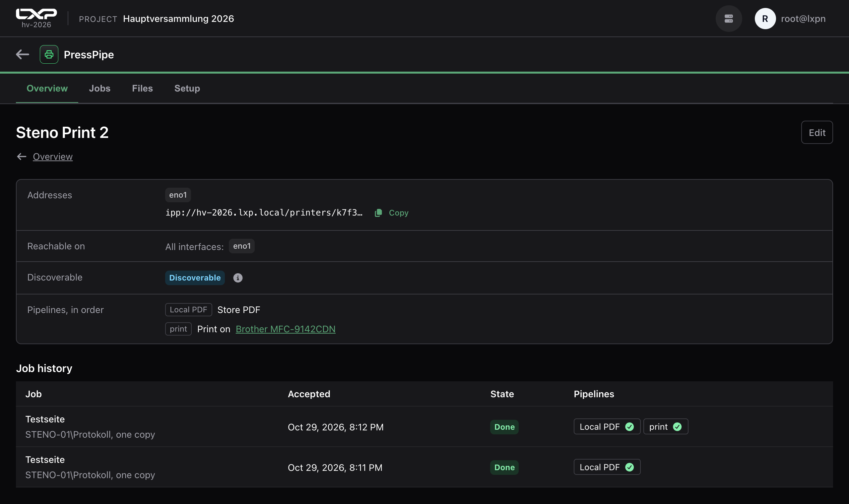The image size is (849, 504).
Task: Switch to the Overview tab
Action: (x=47, y=88)
